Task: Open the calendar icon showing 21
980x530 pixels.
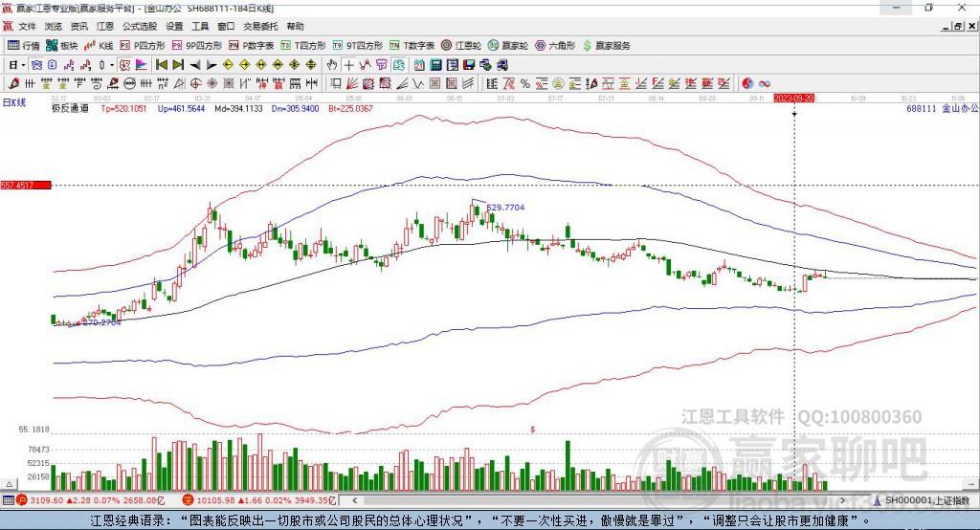Action: pos(419,65)
